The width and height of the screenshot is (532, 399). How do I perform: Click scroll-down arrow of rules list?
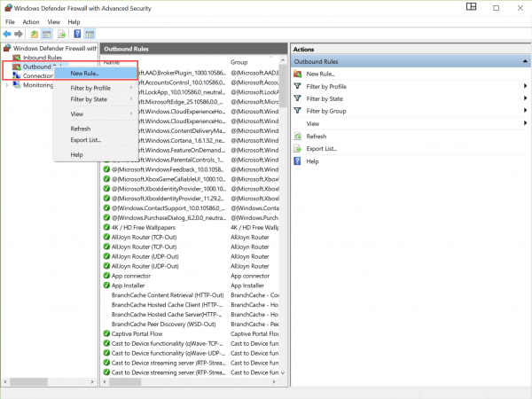[283, 372]
